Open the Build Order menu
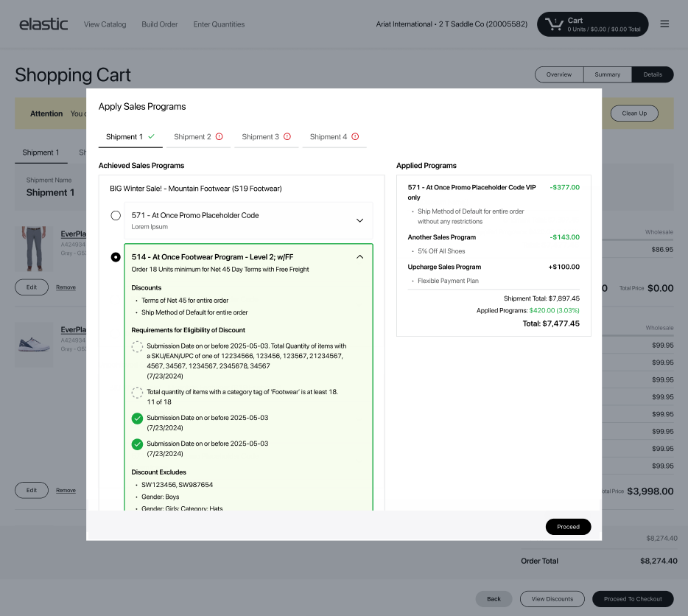The width and height of the screenshot is (688, 616). 160,24
